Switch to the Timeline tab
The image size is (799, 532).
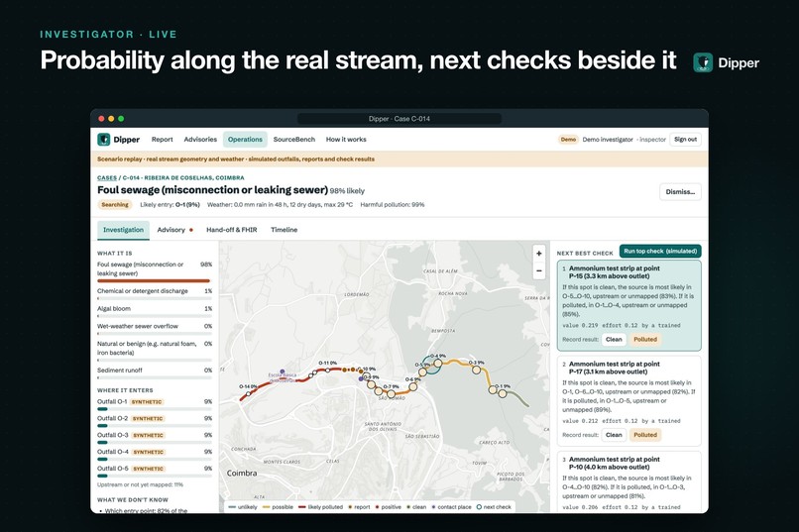point(284,230)
